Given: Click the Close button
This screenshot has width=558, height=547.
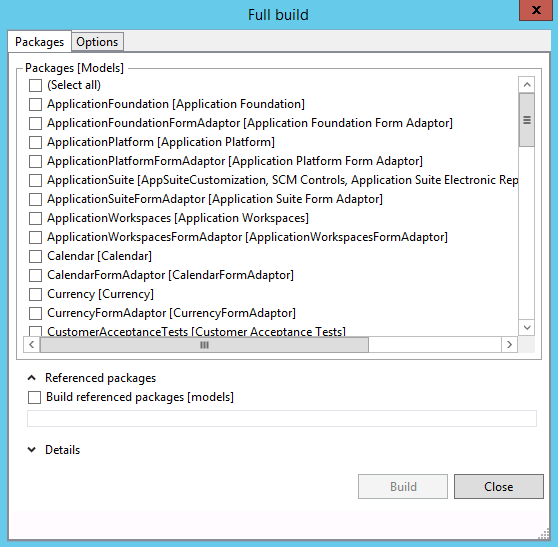Looking at the screenshot, I should tap(499, 486).
